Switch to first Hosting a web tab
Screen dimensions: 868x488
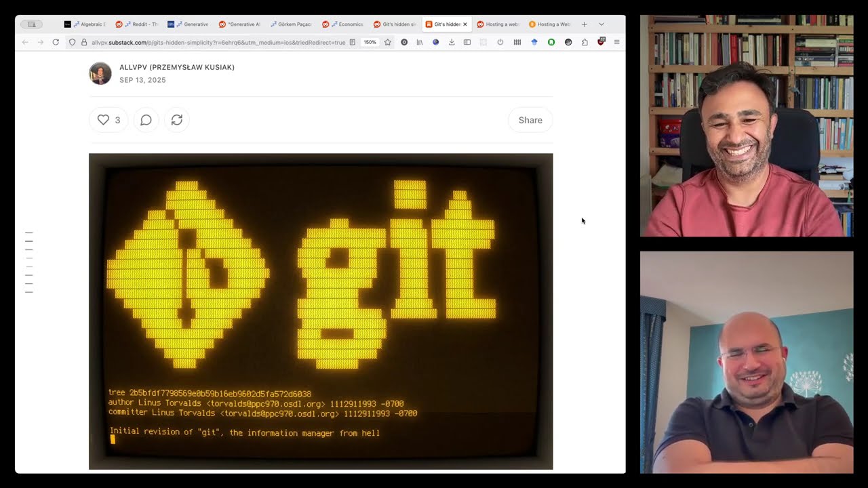(498, 24)
